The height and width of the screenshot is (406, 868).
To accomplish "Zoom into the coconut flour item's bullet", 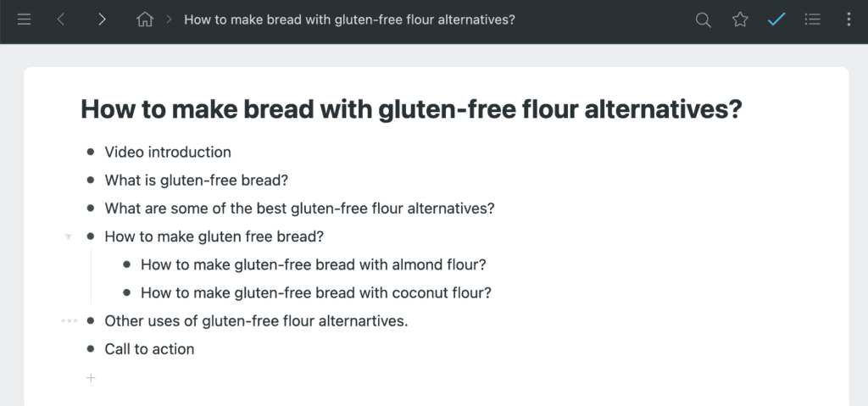I will point(126,293).
